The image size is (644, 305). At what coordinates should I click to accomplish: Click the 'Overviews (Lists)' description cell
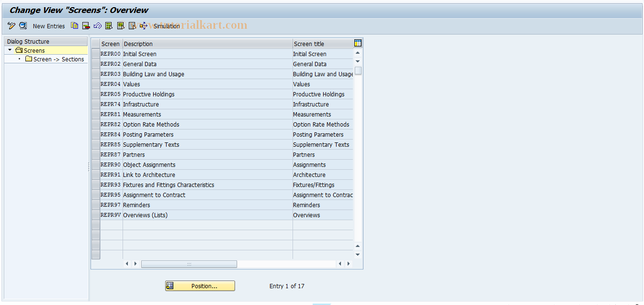(x=208, y=215)
